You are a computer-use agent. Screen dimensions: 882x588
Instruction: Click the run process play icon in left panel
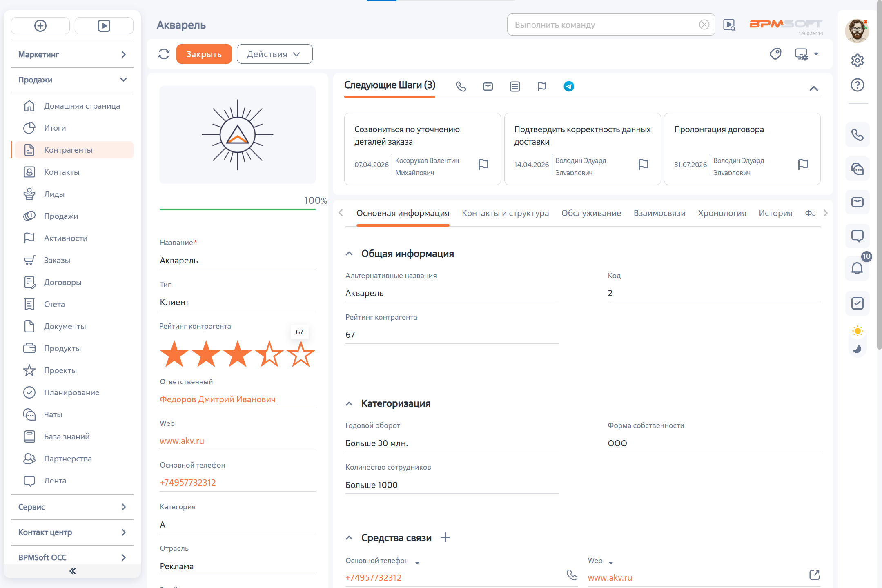point(104,26)
